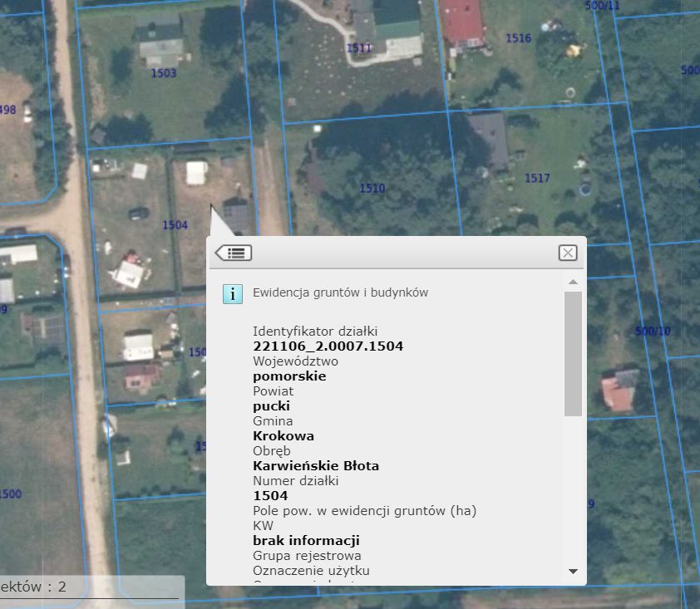Screen dimensions: 700x609
Task: Click parcel 1517 label on map
Action: pyautogui.click(x=537, y=179)
